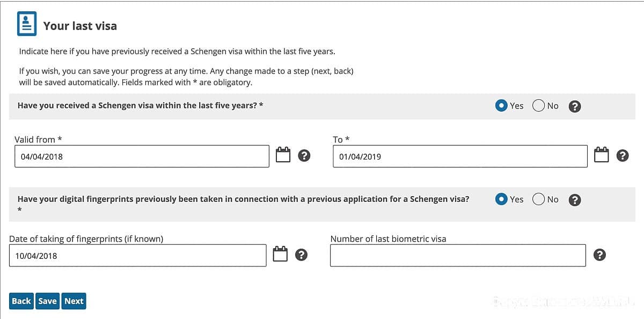Focus the To date input field

460,156
